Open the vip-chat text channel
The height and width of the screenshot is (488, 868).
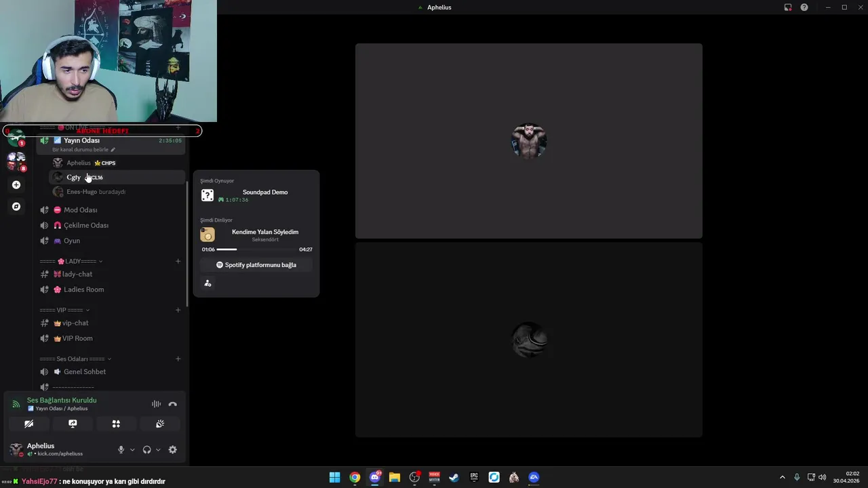111,323
